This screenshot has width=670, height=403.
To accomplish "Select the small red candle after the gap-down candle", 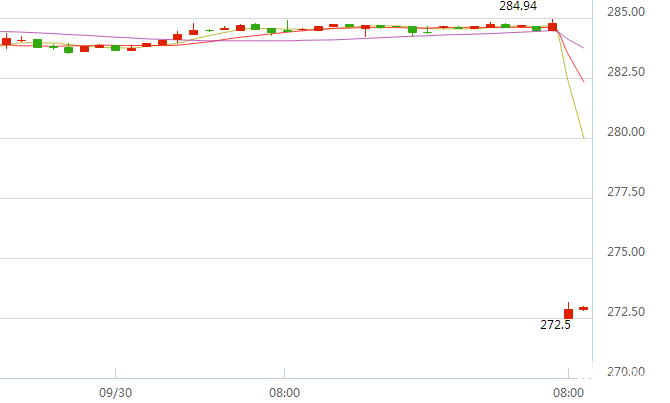I will coord(583,308).
